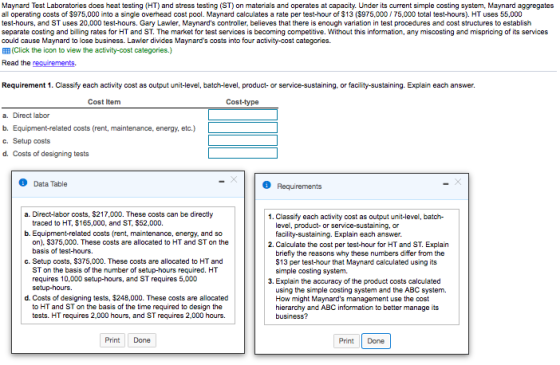Click the activity-cost categories table icon
Viewport: 560px width, 365px height.
pyautogui.click(x=6, y=51)
